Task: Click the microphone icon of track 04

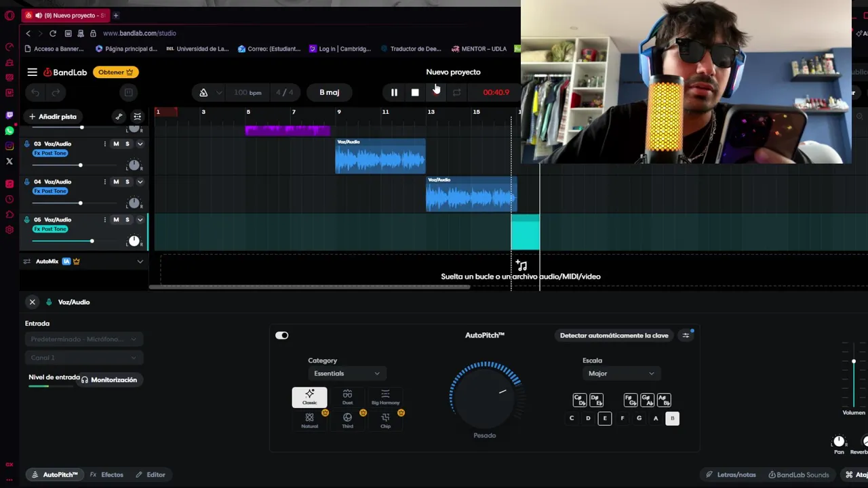Action: point(27,182)
